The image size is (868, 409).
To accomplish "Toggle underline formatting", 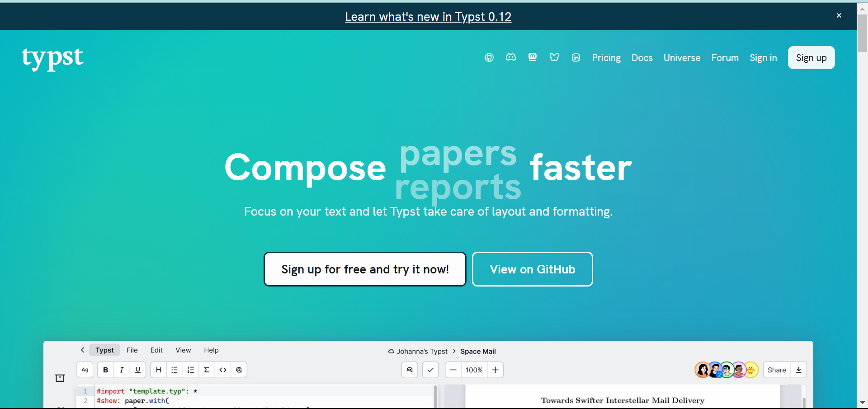I will pos(138,370).
